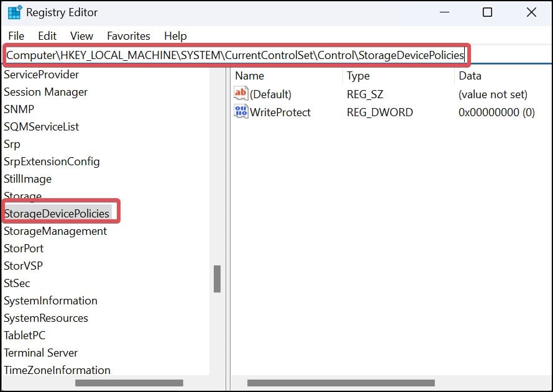
Task: Select the Srp key
Action: click(x=12, y=144)
